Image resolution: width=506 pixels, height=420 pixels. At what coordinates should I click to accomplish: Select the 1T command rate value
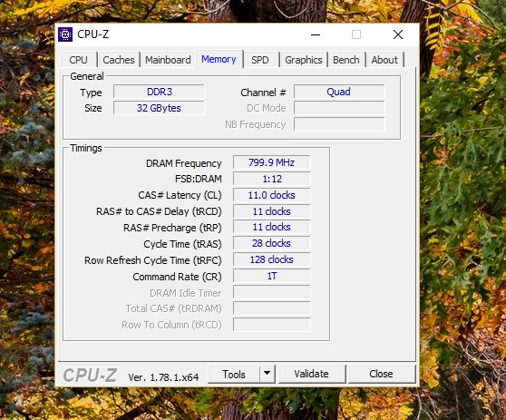[x=272, y=276]
